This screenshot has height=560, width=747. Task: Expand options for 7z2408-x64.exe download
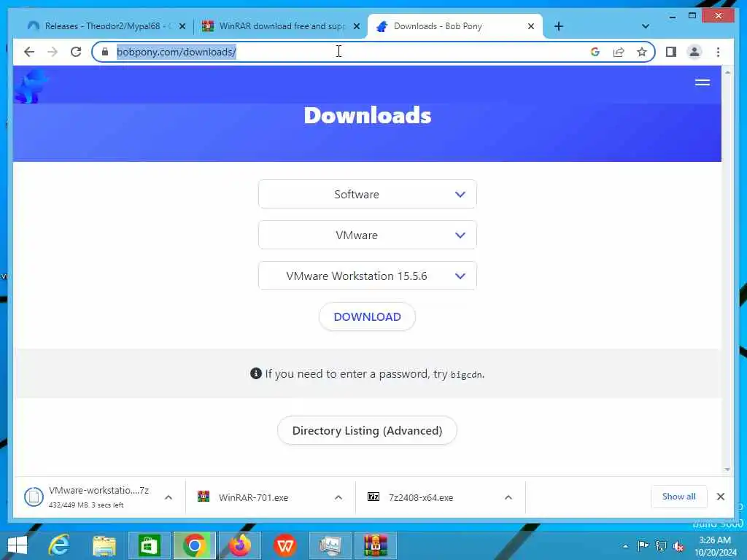508,497
